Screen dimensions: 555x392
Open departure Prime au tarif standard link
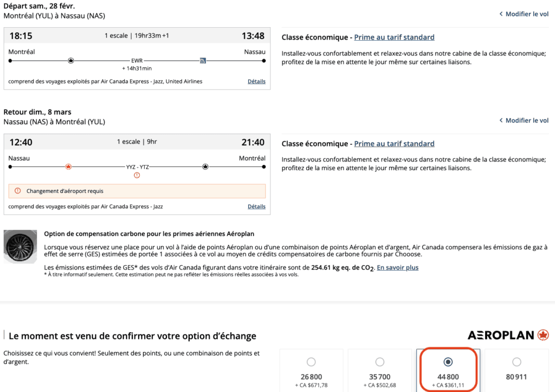[x=394, y=37]
